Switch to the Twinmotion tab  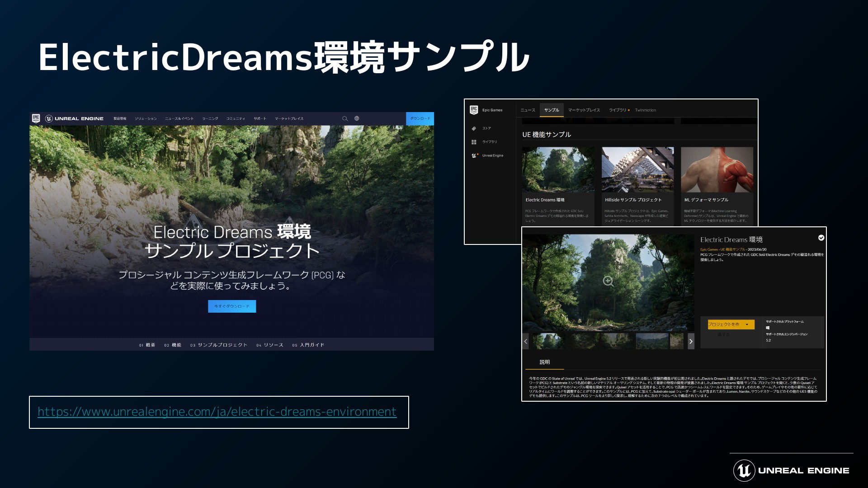pos(646,110)
